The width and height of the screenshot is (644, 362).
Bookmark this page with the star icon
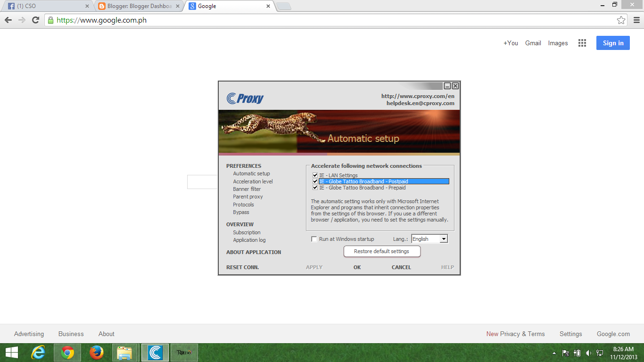tap(621, 20)
